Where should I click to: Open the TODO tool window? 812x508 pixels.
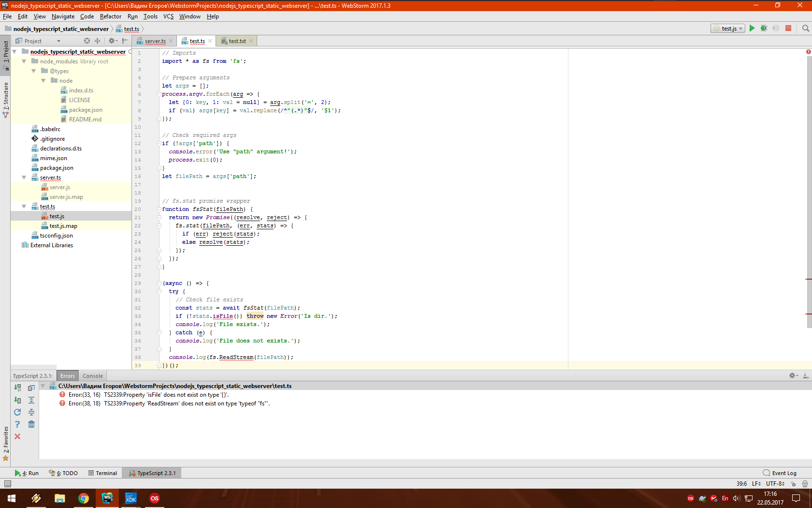(x=63, y=473)
